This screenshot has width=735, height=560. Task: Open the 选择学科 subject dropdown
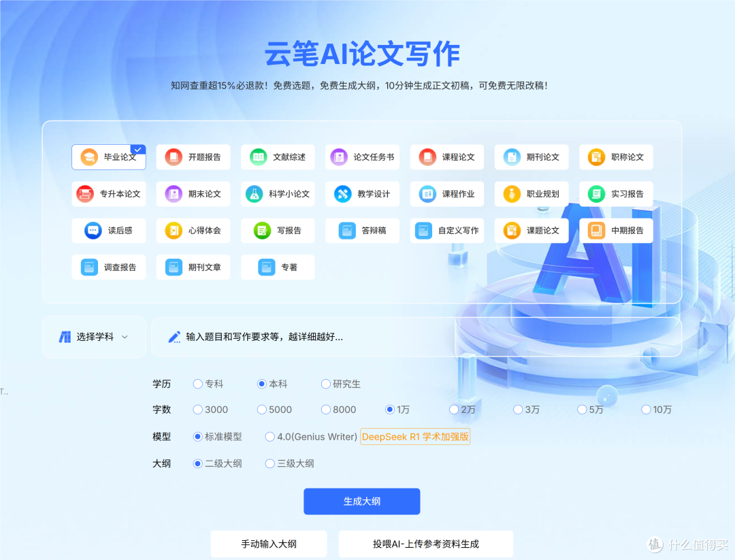[x=94, y=337]
